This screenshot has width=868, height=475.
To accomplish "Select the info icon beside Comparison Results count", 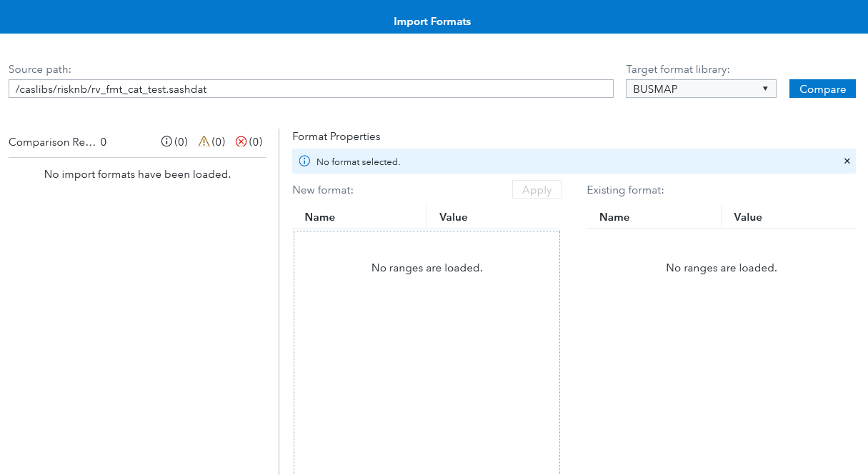I will point(166,141).
